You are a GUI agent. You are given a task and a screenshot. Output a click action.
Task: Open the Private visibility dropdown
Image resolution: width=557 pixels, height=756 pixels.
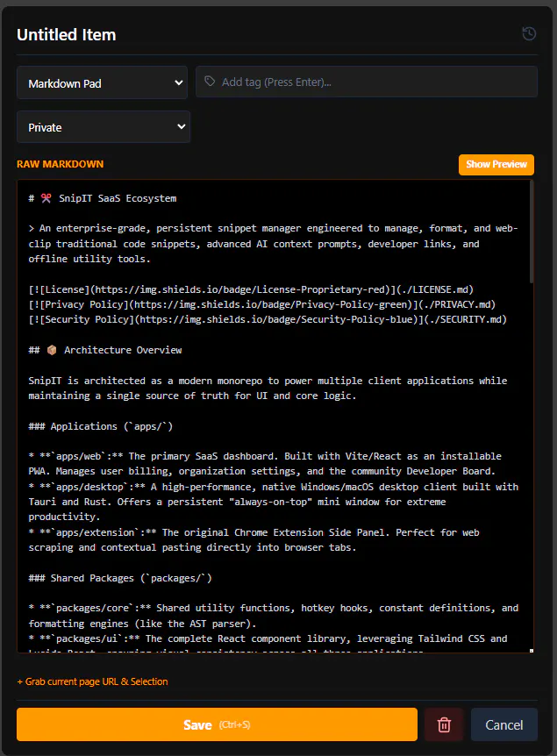(x=104, y=127)
